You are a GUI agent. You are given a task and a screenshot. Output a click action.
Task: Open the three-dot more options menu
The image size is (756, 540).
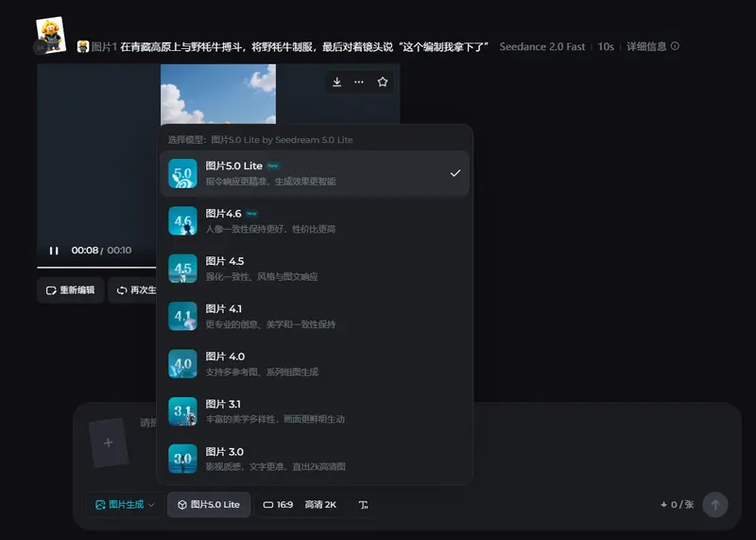coord(359,81)
